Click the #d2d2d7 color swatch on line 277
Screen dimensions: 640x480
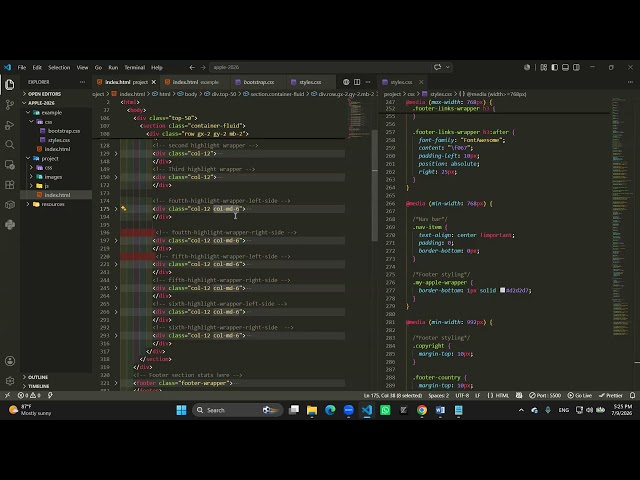(502, 290)
